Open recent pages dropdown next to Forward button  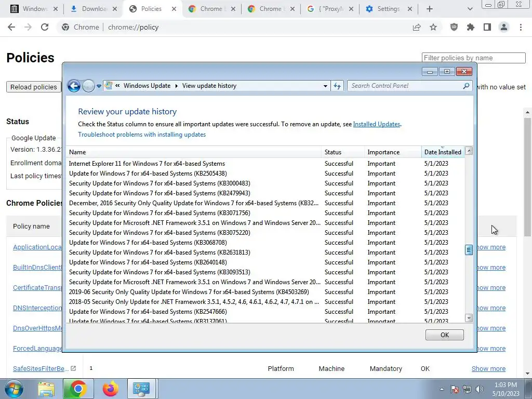[x=99, y=86]
